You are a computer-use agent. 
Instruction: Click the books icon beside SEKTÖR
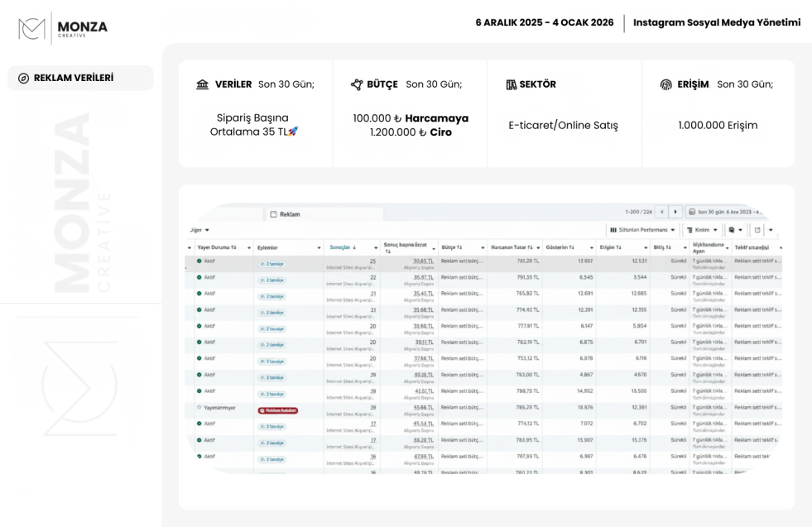click(x=512, y=84)
